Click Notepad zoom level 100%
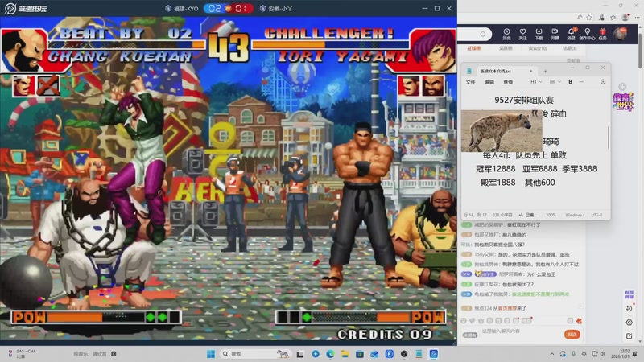Viewport: 644px width, 362px height. [551, 215]
